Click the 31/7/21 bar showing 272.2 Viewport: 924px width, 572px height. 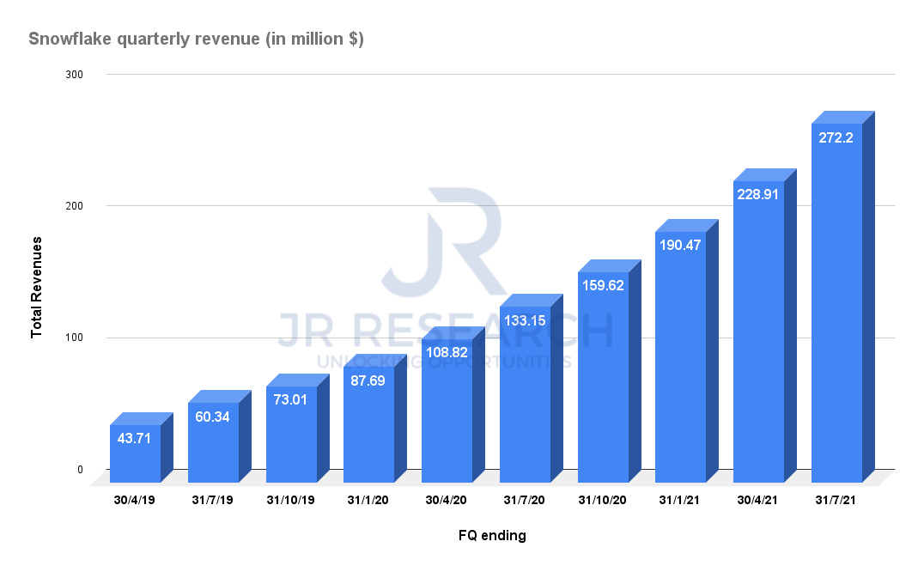(x=842, y=297)
